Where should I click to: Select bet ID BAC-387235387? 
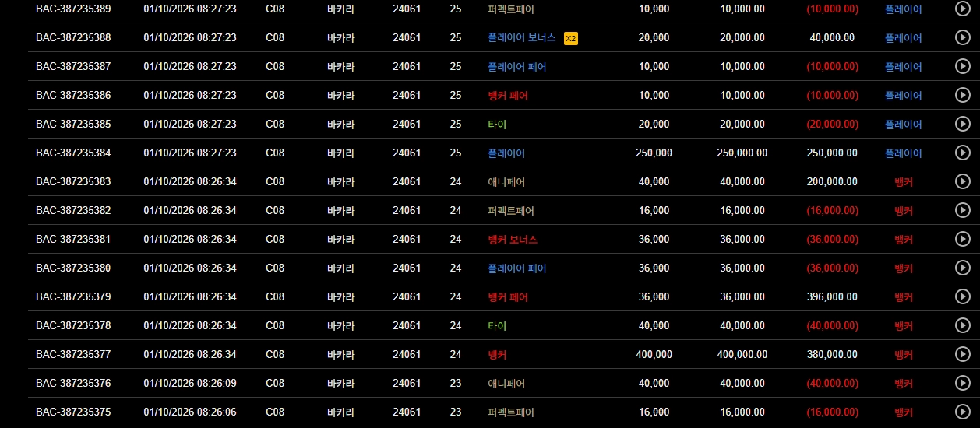coord(73,67)
